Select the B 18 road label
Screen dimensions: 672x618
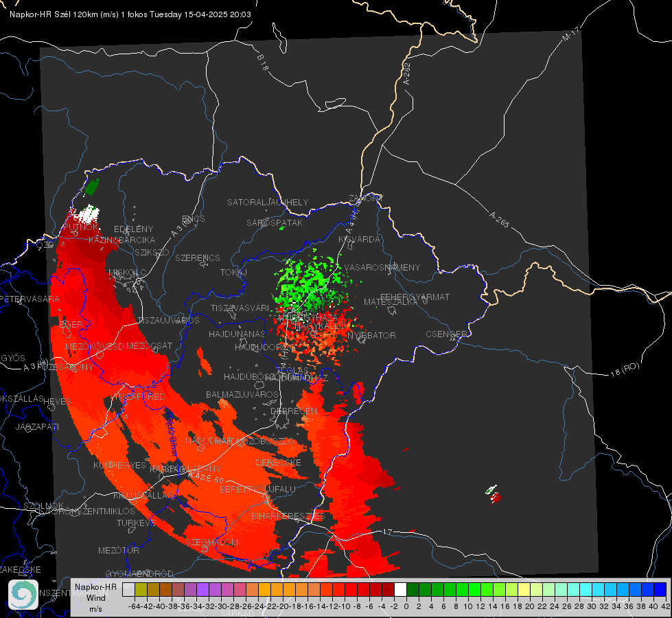(x=262, y=62)
